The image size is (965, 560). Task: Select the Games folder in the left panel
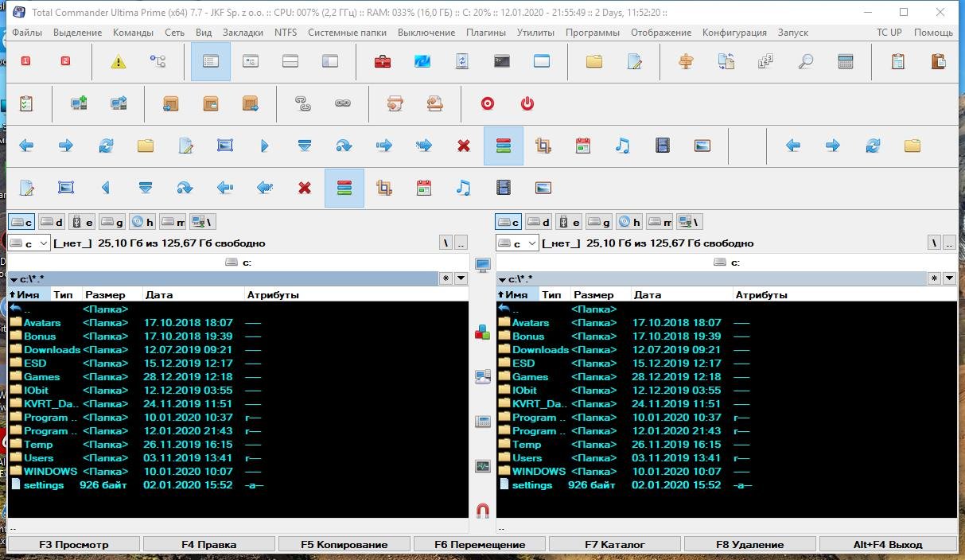pyautogui.click(x=41, y=377)
